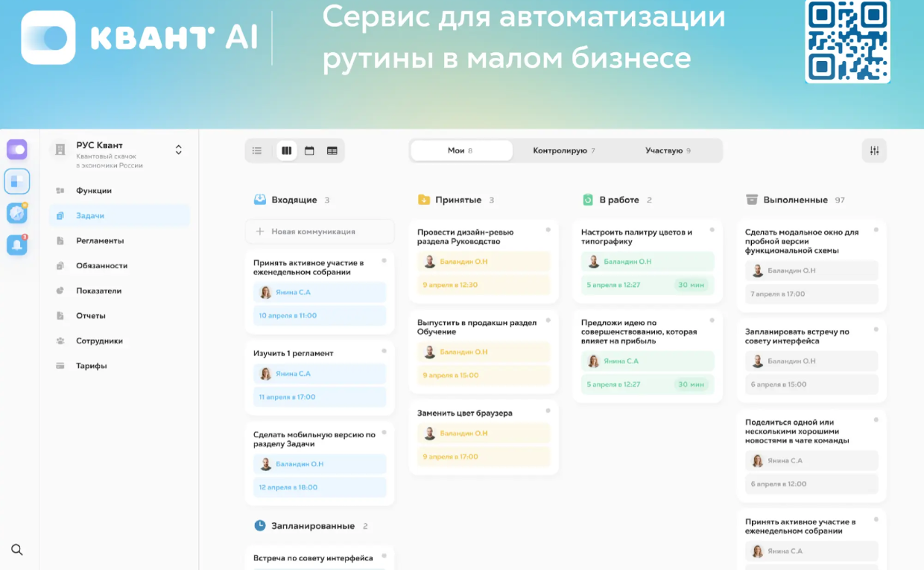Open task Заменить цвет браузера
Viewport: 924px width, 570px height.
[465, 413]
